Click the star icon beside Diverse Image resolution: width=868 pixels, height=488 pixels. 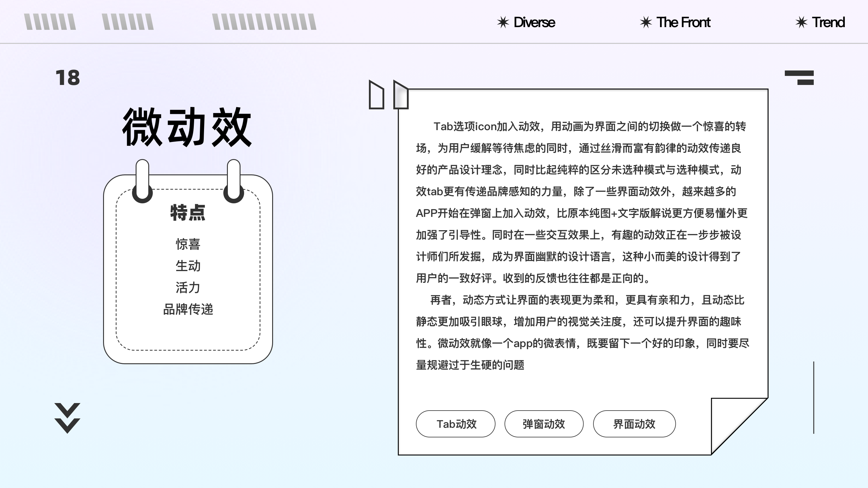point(503,23)
